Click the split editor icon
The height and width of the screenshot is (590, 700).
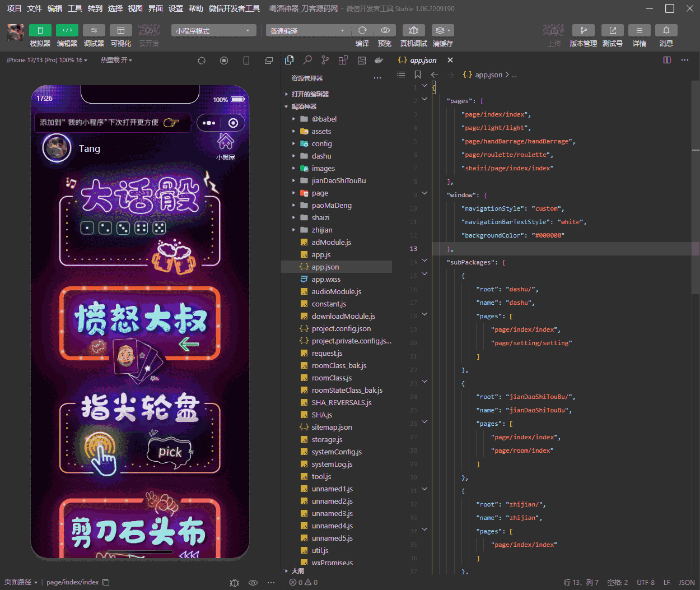click(666, 60)
